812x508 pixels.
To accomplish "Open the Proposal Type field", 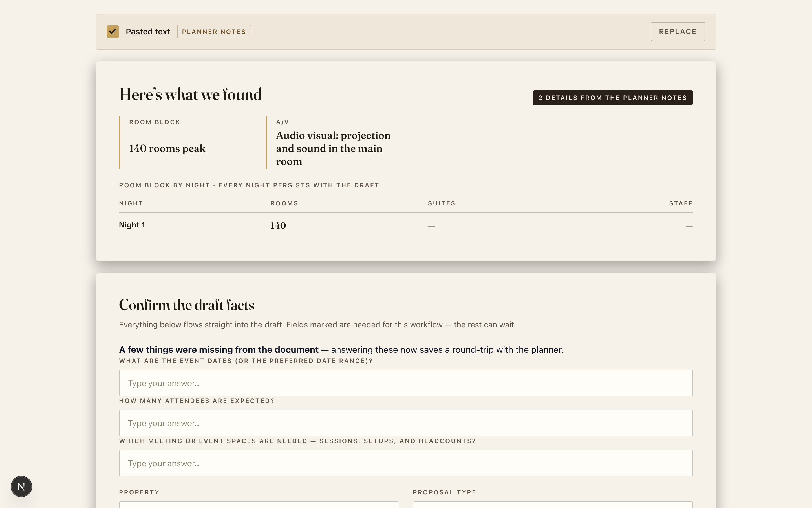I will pos(553,505).
